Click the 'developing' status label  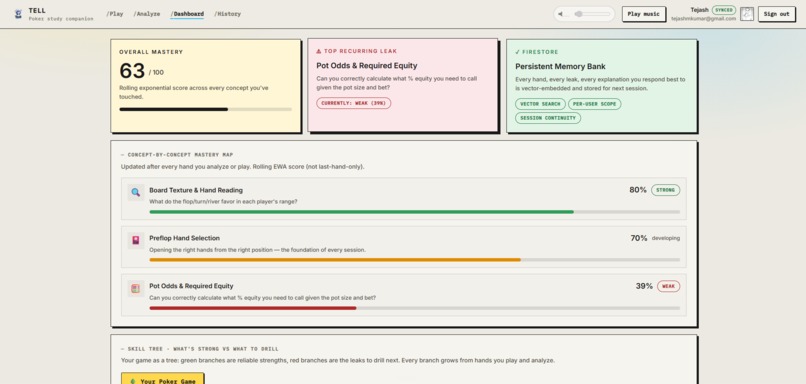point(666,238)
